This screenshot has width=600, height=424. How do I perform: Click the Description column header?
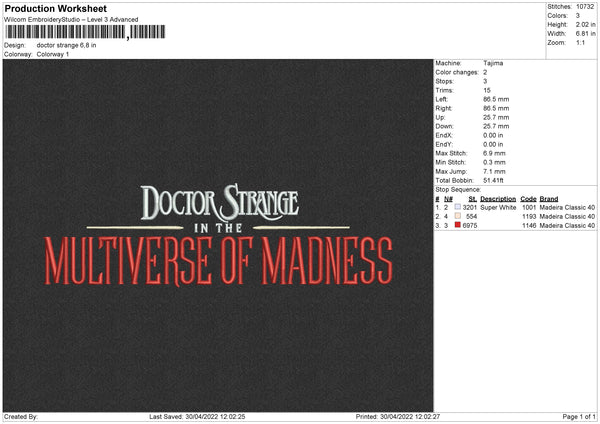pyautogui.click(x=498, y=199)
